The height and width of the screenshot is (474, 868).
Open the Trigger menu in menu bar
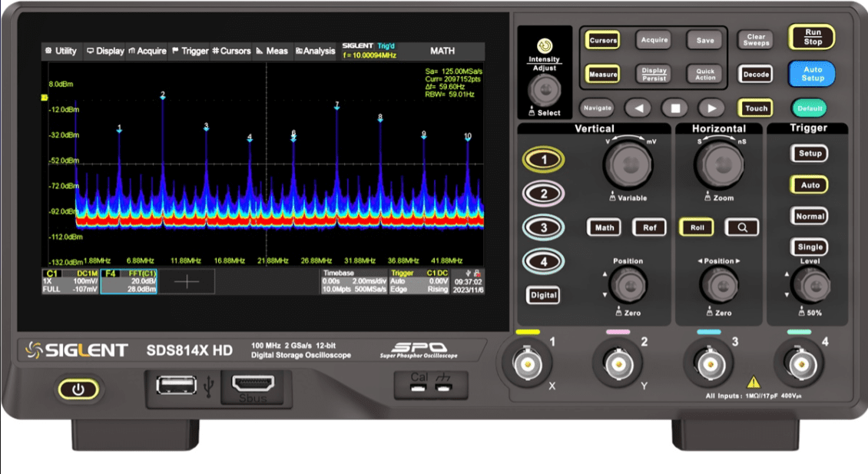pyautogui.click(x=190, y=51)
